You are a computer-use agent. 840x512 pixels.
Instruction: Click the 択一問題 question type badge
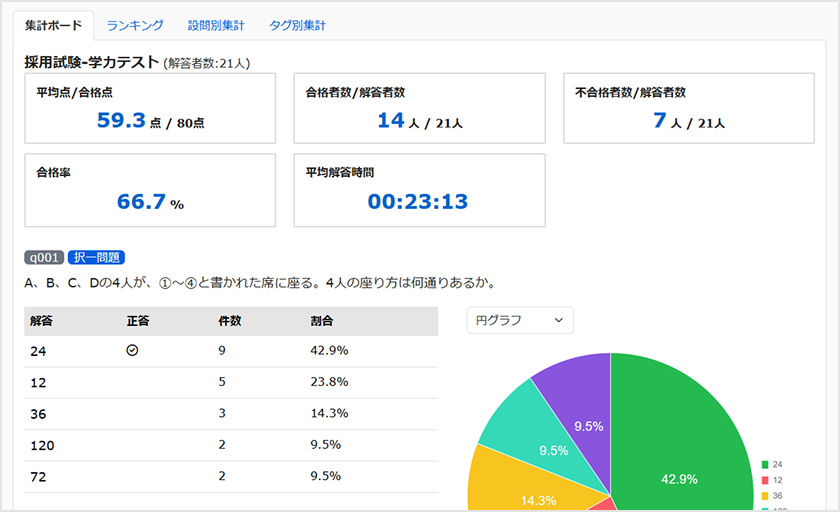coord(97,257)
